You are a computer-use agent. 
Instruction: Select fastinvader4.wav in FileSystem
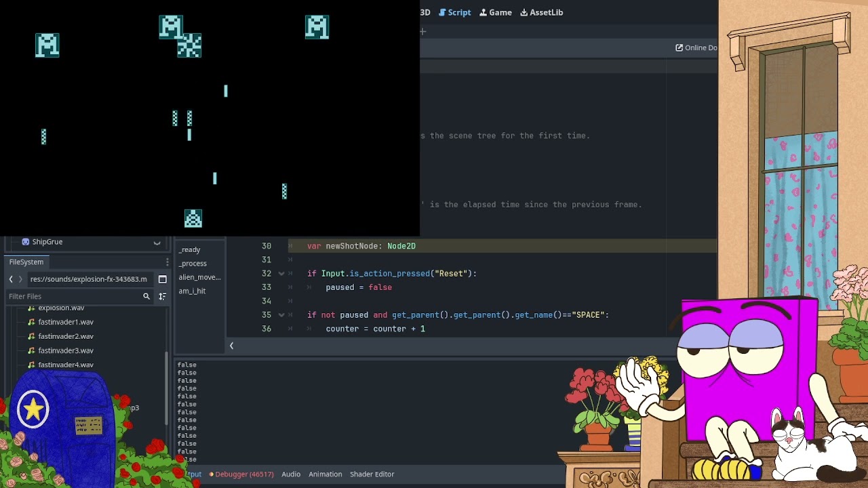tap(66, 365)
